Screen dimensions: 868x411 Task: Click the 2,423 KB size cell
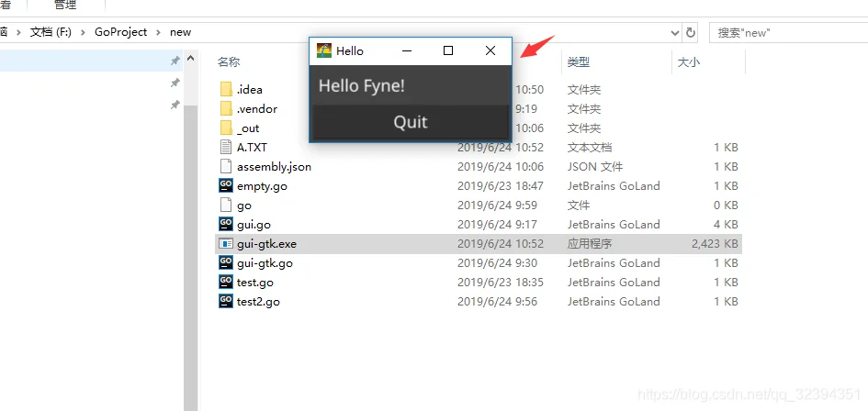(715, 244)
